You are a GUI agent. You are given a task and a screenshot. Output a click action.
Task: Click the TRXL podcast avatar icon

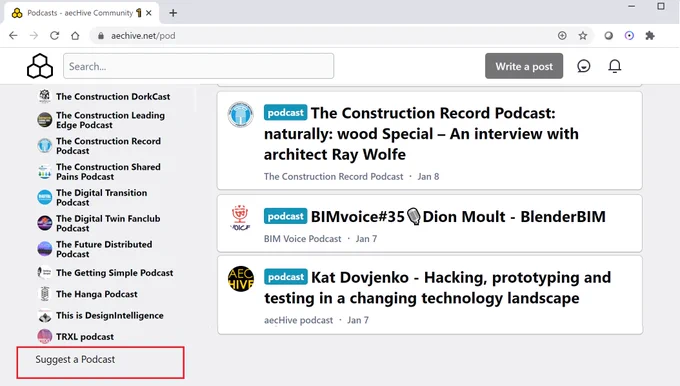pos(45,336)
